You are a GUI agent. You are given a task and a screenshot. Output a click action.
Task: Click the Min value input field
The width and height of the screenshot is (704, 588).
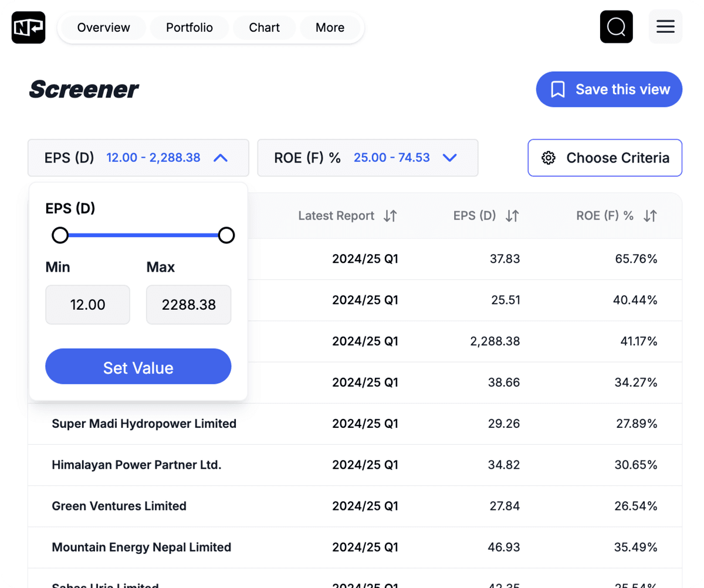click(87, 305)
